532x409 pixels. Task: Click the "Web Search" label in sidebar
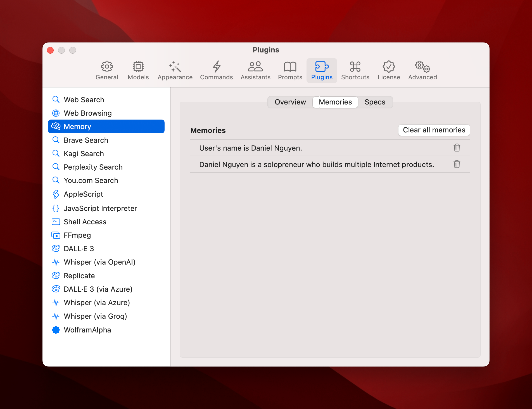pos(84,100)
